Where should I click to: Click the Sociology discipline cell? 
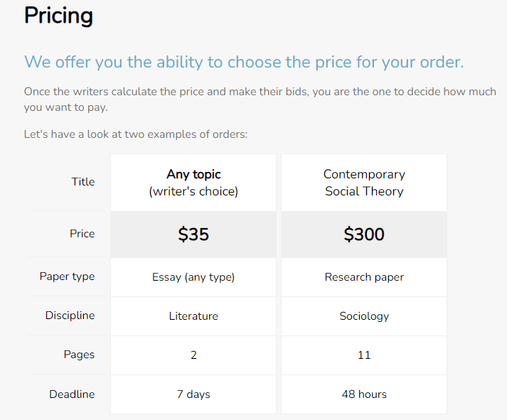point(364,316)
